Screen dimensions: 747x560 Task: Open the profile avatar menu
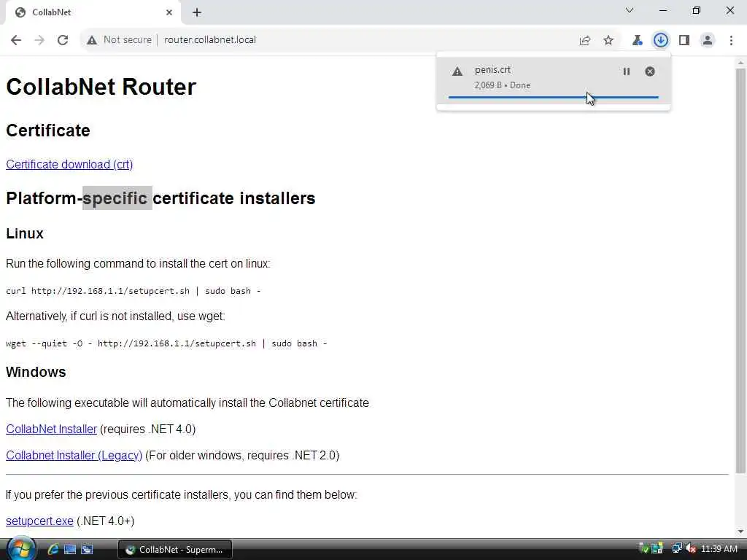click(708, 41)
